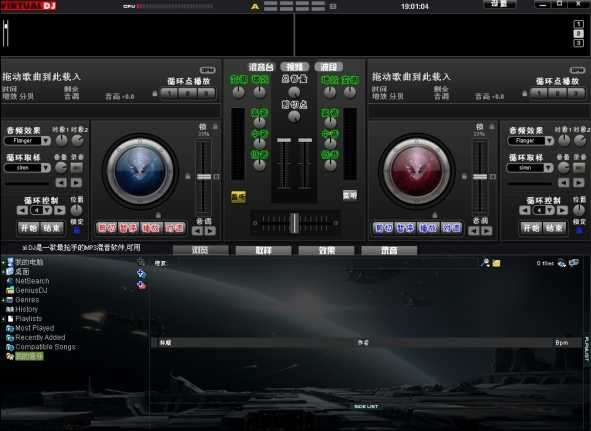Halve the loop length with left deck's left arrow
This screenshot has height=431, width=591.
(22, 210)
